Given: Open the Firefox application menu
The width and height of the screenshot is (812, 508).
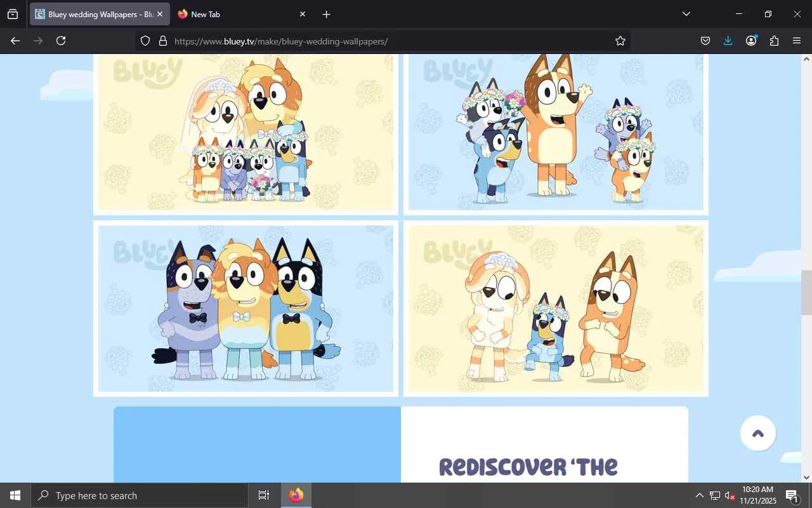Looking at the screenshot, I should click(797, 41).
